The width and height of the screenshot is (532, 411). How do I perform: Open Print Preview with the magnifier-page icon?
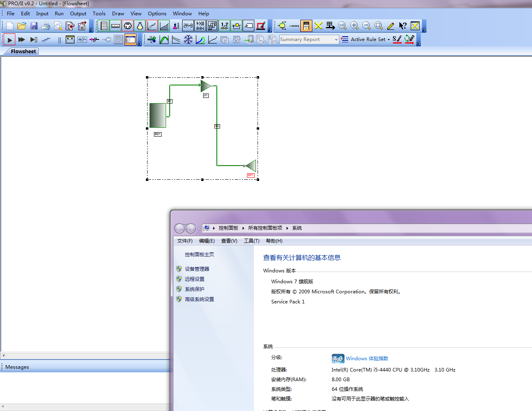(x=58, y=26)
